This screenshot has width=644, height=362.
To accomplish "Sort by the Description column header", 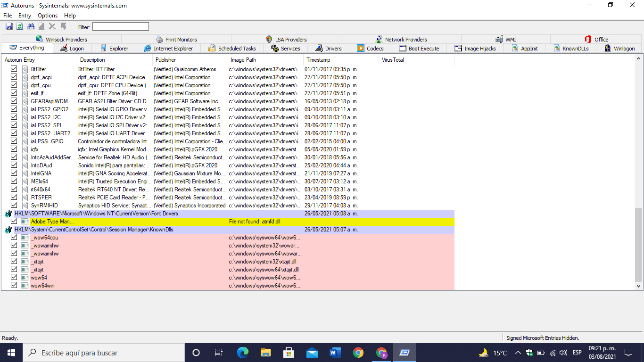I will click(115, 60).
